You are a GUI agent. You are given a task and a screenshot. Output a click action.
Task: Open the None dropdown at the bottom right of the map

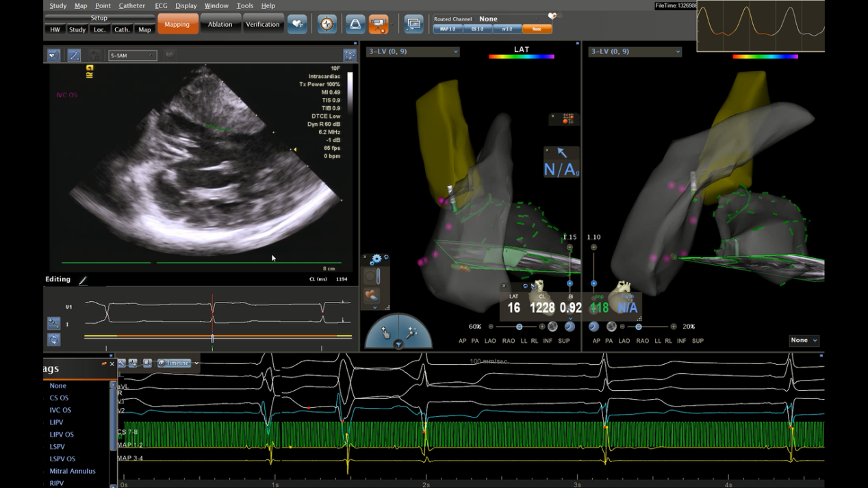pos(804,340)
